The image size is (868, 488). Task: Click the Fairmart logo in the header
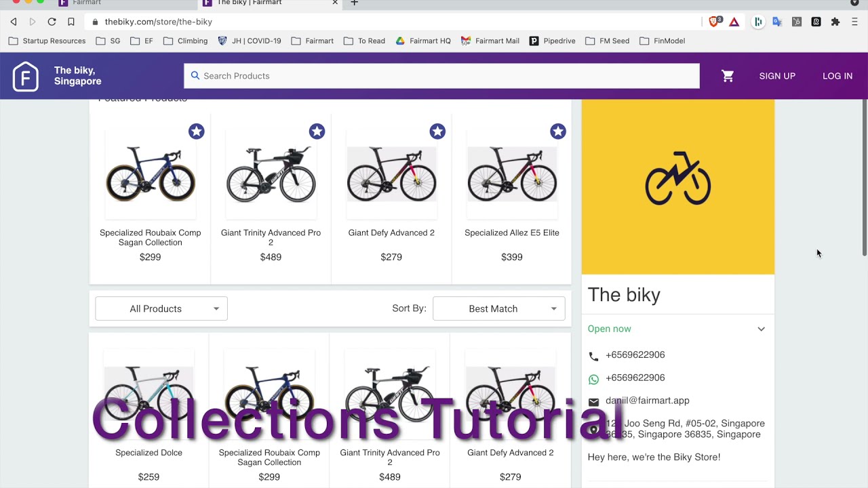(26, 76)
